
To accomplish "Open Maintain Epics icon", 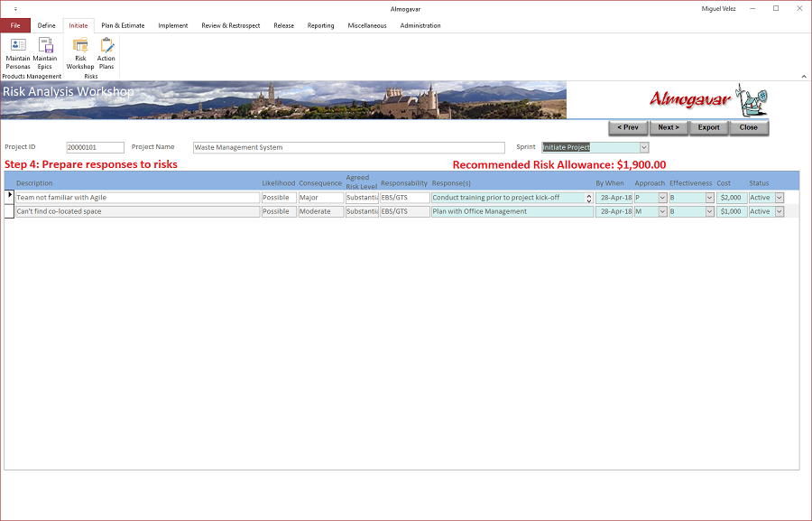I will click(x=45, y=53).
